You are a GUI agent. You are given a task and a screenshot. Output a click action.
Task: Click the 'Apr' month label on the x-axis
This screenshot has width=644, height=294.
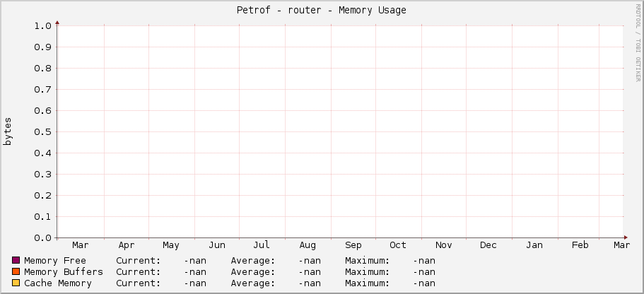[127, 245]
